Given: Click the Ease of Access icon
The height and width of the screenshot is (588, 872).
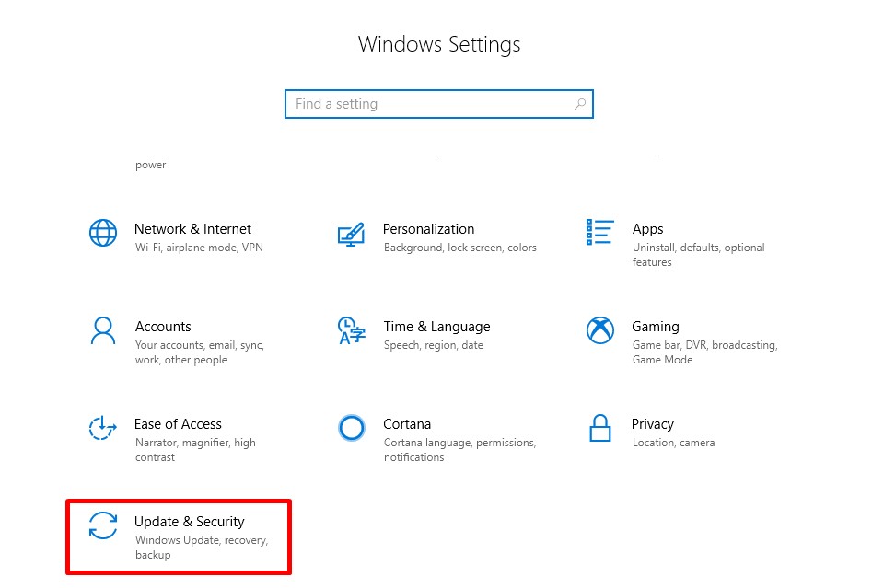Looking at the screenshot, I should pos(103,428).
